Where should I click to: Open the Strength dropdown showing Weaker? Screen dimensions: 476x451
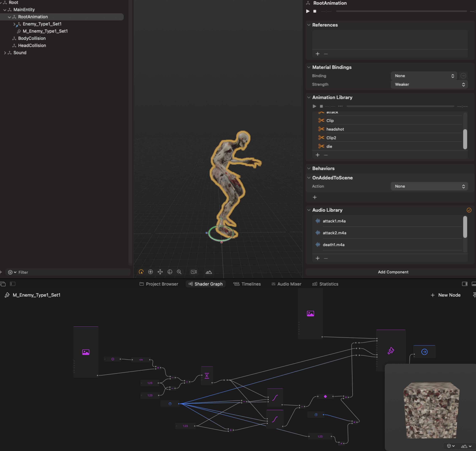[429, 84]
